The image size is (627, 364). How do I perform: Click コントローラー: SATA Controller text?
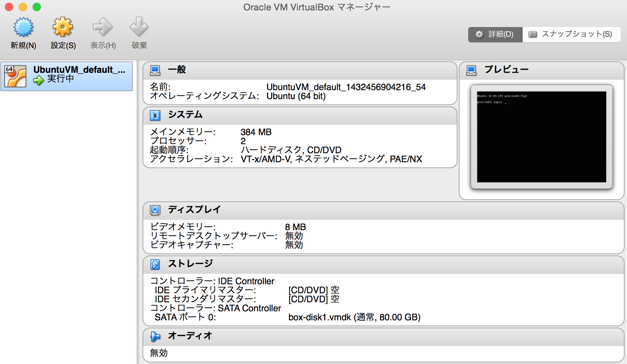point(216,308)
